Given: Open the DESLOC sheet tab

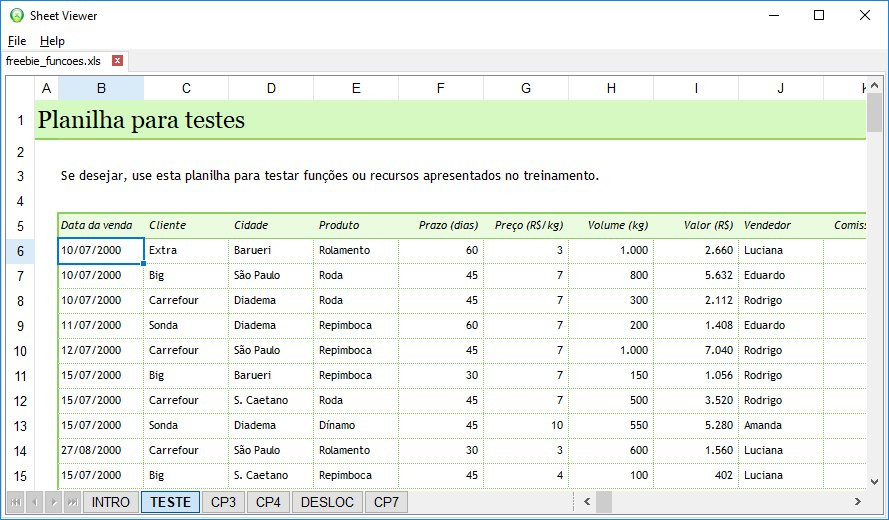Looking at the screenshot, I should [327, 502].
